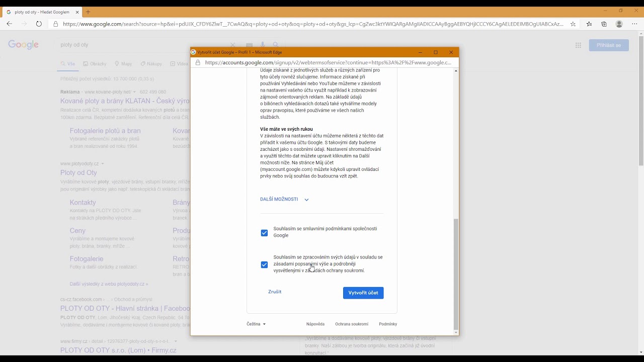Maximize the Vytvořit účet Google popup window

(436, 52)
